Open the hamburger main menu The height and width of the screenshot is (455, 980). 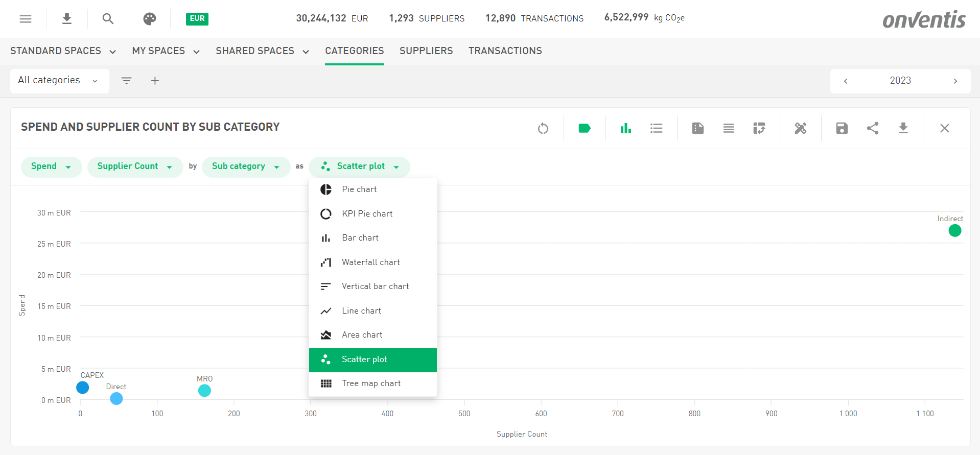(26, 19)
